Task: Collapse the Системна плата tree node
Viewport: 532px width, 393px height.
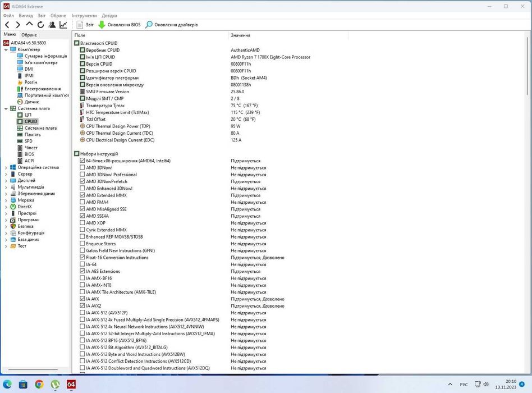Action: [x=6, y=108]
